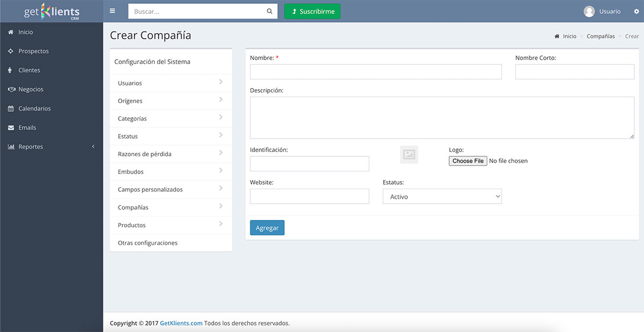The height and width of the screenshot is (332, 644).
Task: Open the GetKlients.com footer link
Action: (181, 323)
